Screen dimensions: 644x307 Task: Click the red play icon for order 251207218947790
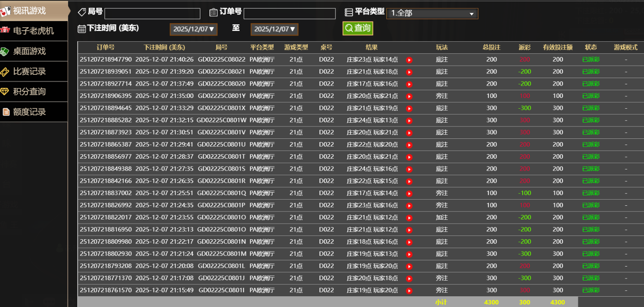click(409, 60)
